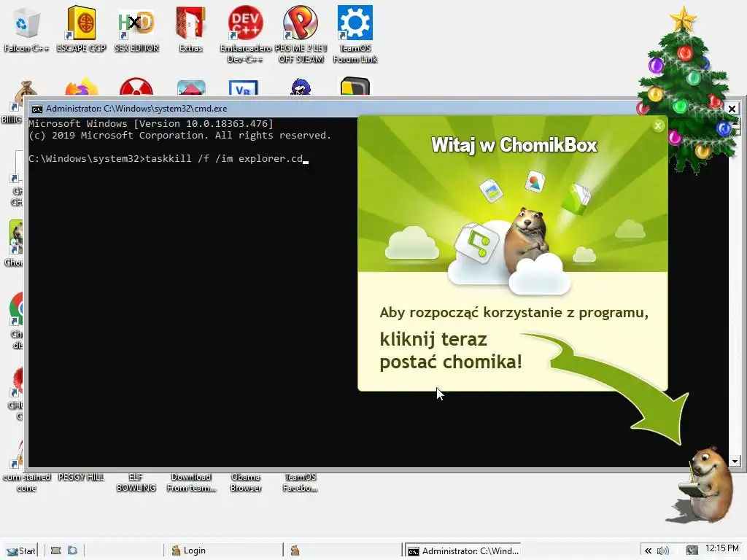This screenshot has width=747, height=560.
Task: Close the Witaj w ChomikBox popup
Action: (658, 125)
